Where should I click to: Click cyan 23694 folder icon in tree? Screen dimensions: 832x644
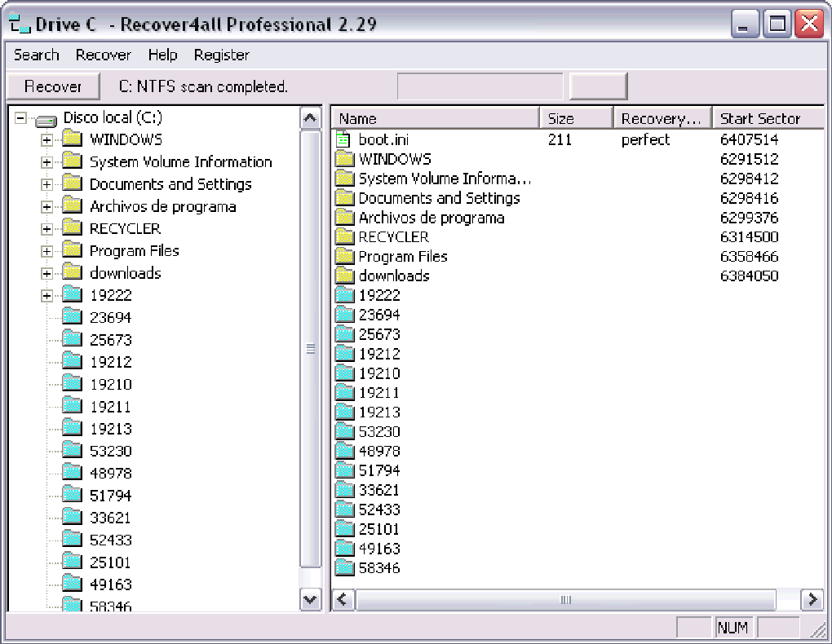72,317
